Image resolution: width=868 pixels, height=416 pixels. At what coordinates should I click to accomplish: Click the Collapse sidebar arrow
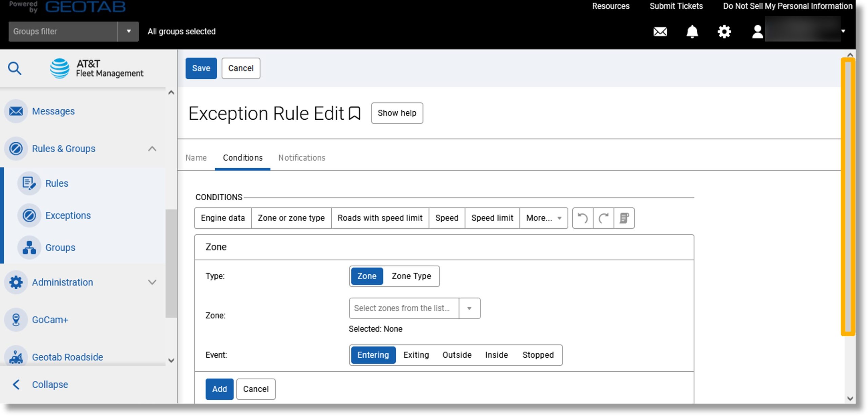coord(16,384)
